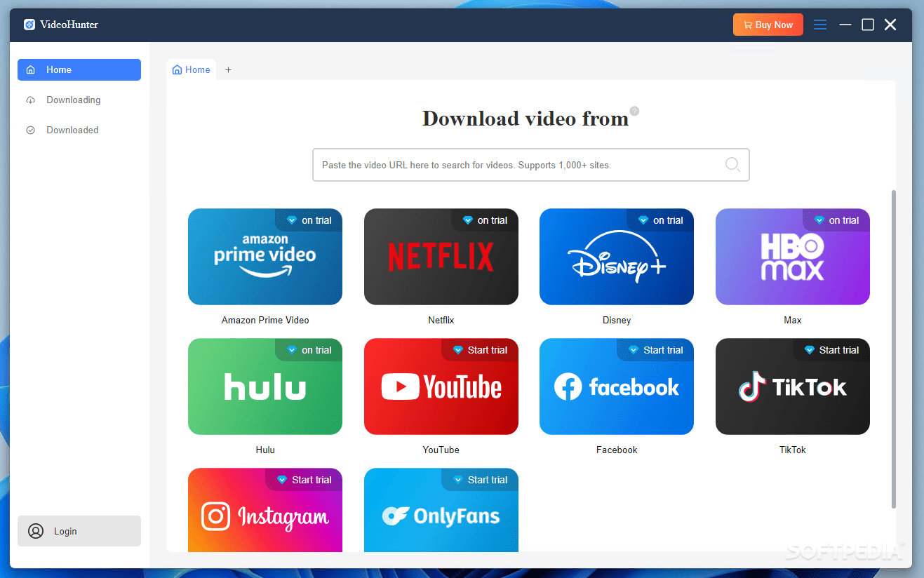Open the Netflix service tile
This screenshot has width=924, height=578.
(441, 257)
